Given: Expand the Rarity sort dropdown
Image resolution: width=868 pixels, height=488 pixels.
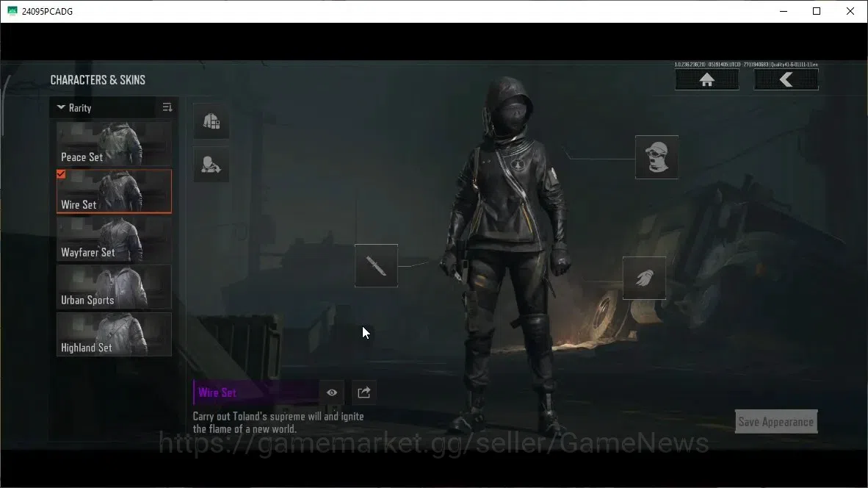Looking at the screenshot, I should [x=104, y=108].
